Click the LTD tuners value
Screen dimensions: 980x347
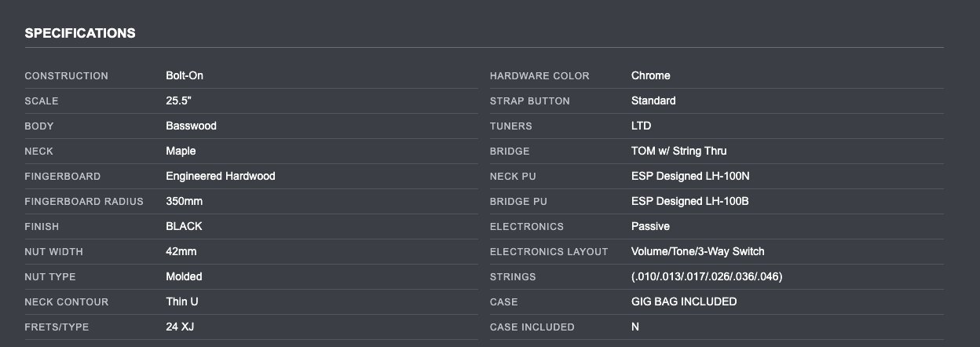coord(641,126)
